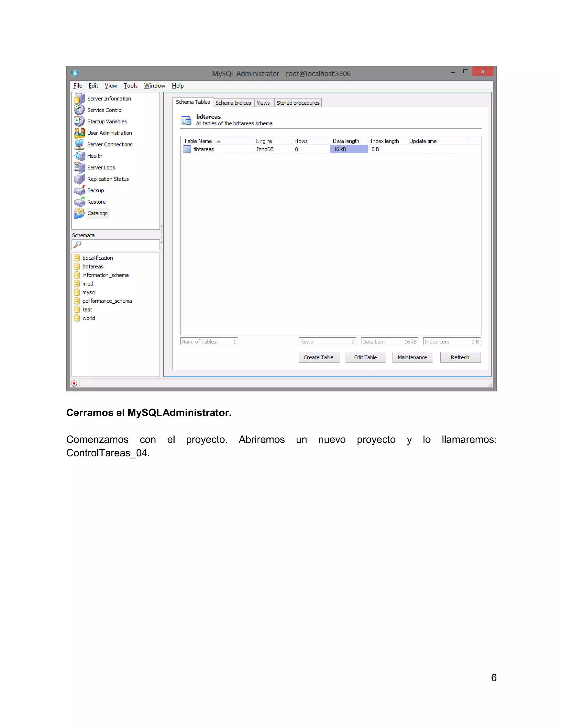This screenshot has height=728, width=563.
Task: Select the Backup drive icon
Action: pos(79,190)
